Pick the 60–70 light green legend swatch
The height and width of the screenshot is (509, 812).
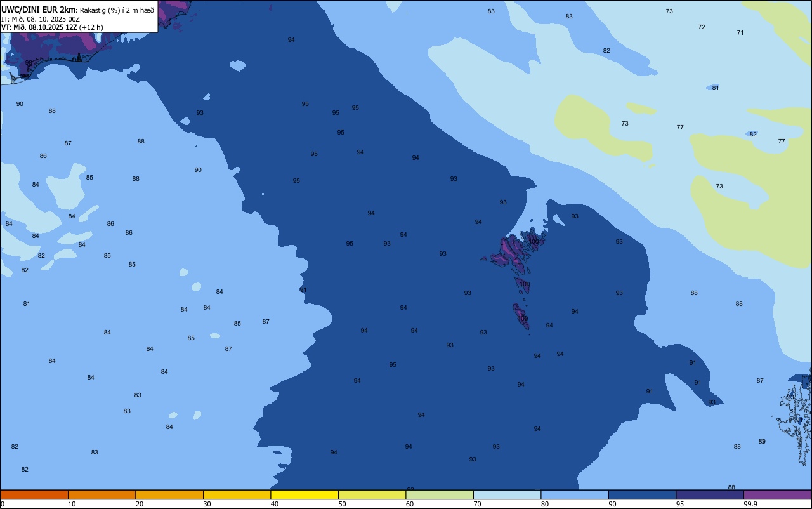[440, 494]
